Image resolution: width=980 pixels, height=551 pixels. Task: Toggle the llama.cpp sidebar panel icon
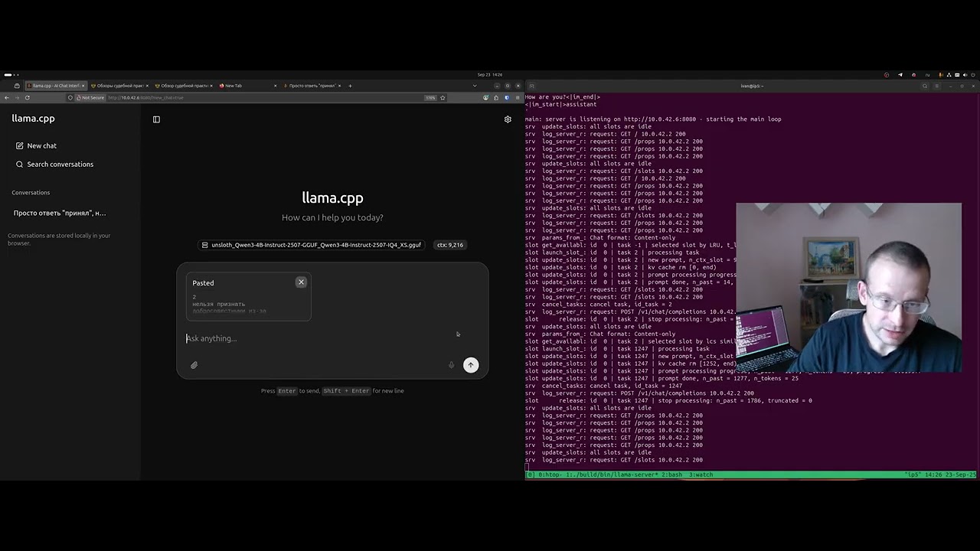click(x=156, y=119)
